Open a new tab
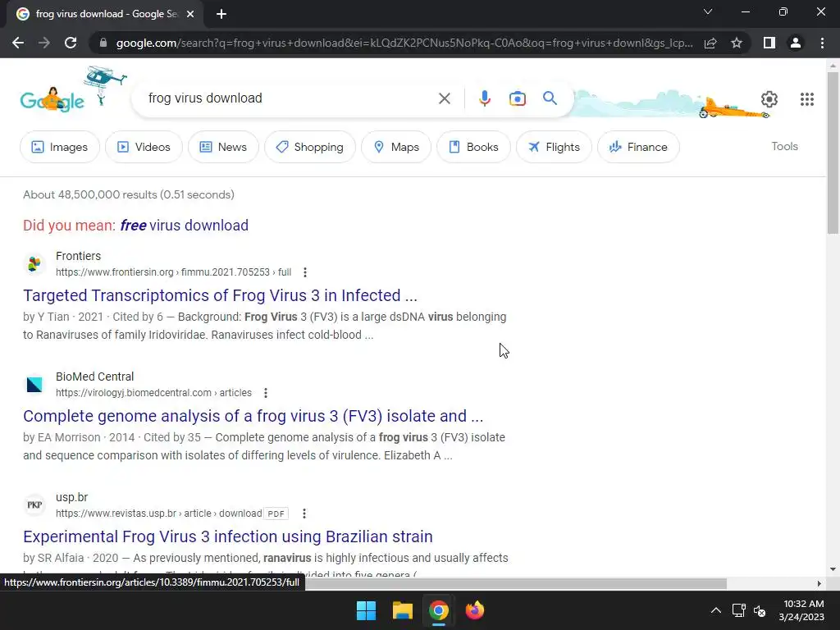The width and height of the screenshot is (840, 630). coord(221,14)
